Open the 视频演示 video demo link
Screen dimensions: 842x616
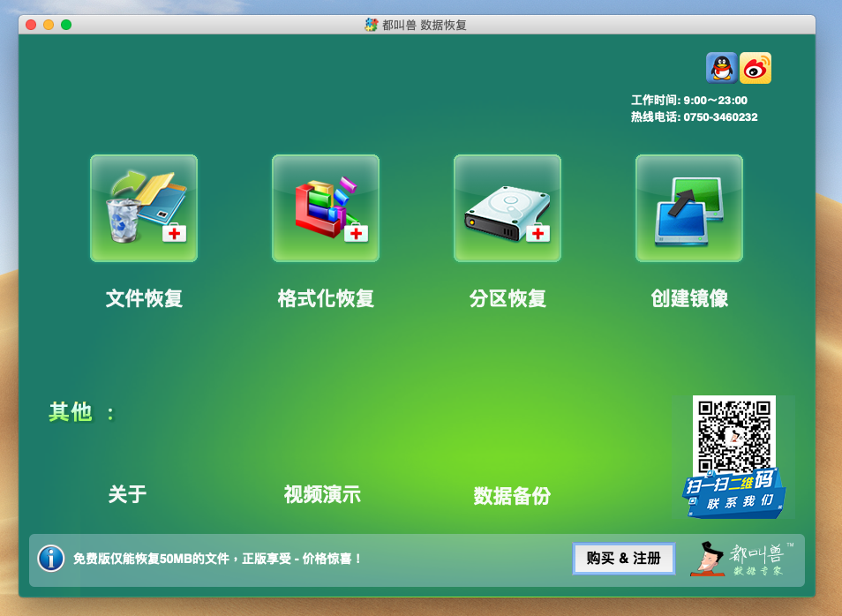pos(322,494)
